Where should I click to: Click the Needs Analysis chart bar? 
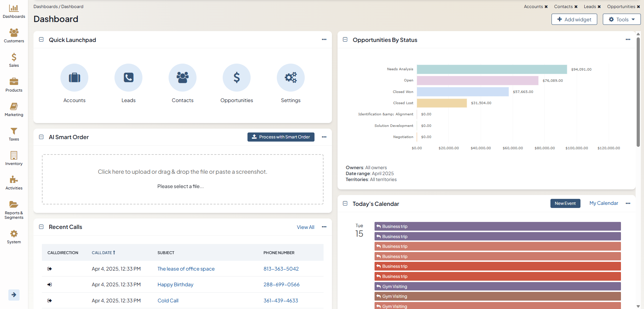tap(491, 69)
